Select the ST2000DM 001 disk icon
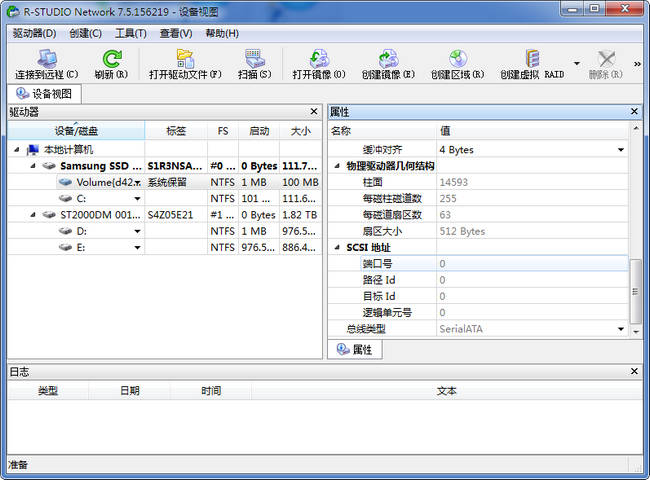 click(x=49, y=215)
